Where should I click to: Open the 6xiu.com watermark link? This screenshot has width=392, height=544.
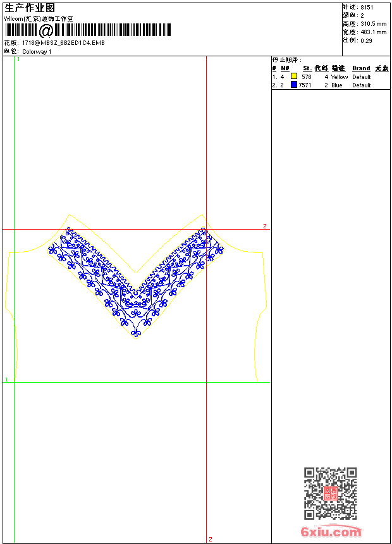click(331, 531)
